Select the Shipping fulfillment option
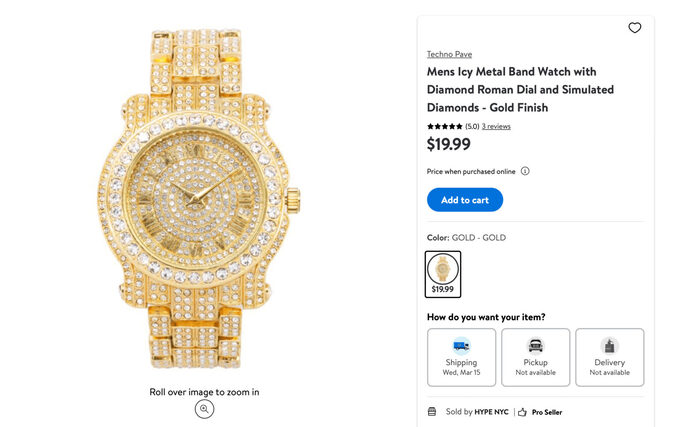Image resolution: width=700 pixels, height=427 pixels. [x=461, y=357]
